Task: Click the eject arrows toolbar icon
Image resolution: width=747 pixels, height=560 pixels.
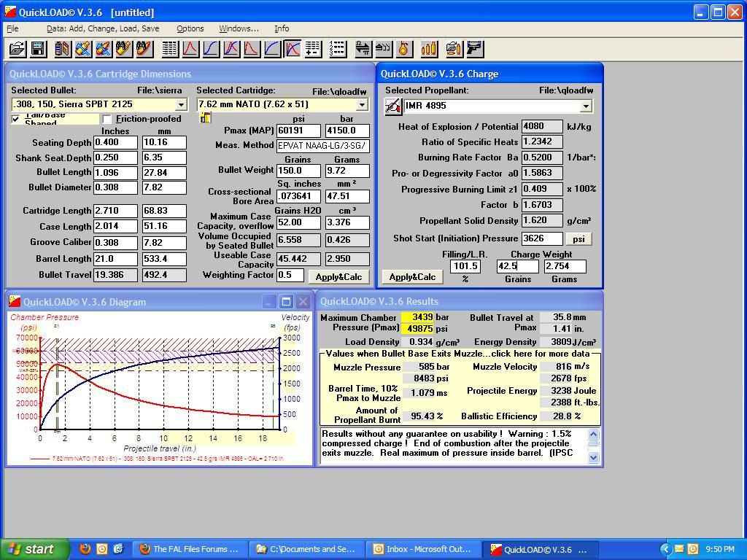Action: click(384, 49)
